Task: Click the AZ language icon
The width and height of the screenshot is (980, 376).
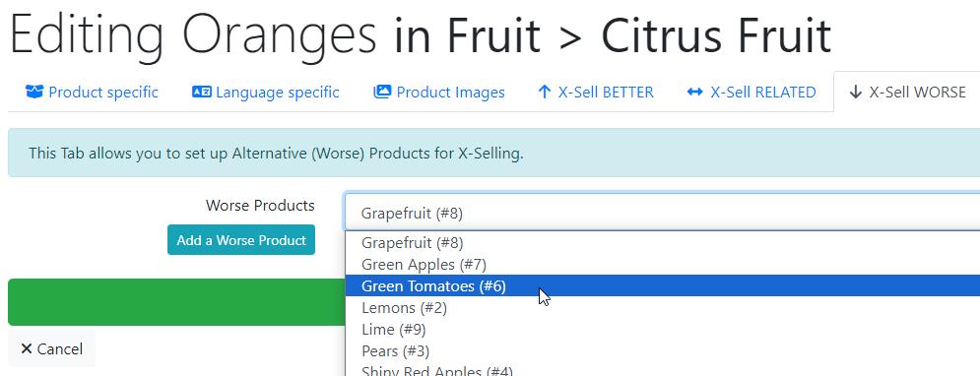Action: point(201,93)
